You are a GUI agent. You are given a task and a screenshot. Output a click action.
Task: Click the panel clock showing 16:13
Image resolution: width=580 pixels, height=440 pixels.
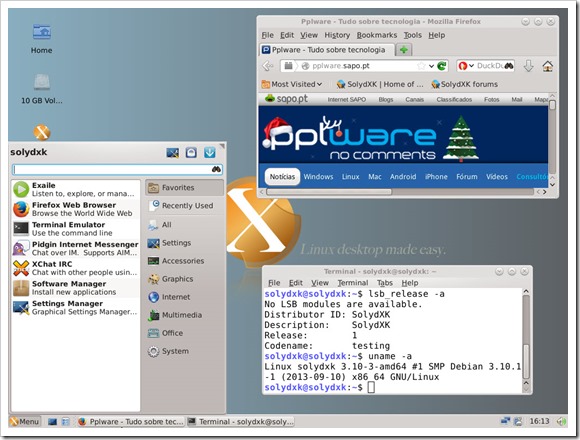pos(539,421)
